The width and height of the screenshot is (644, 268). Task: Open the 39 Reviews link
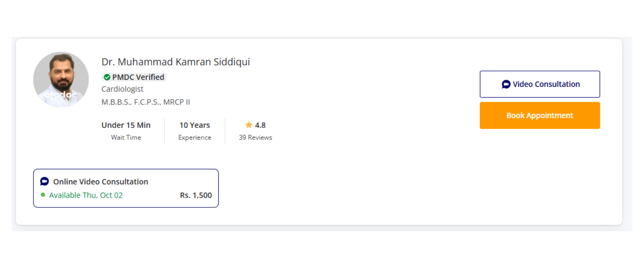pyautogui.click(x=255, y=138)
